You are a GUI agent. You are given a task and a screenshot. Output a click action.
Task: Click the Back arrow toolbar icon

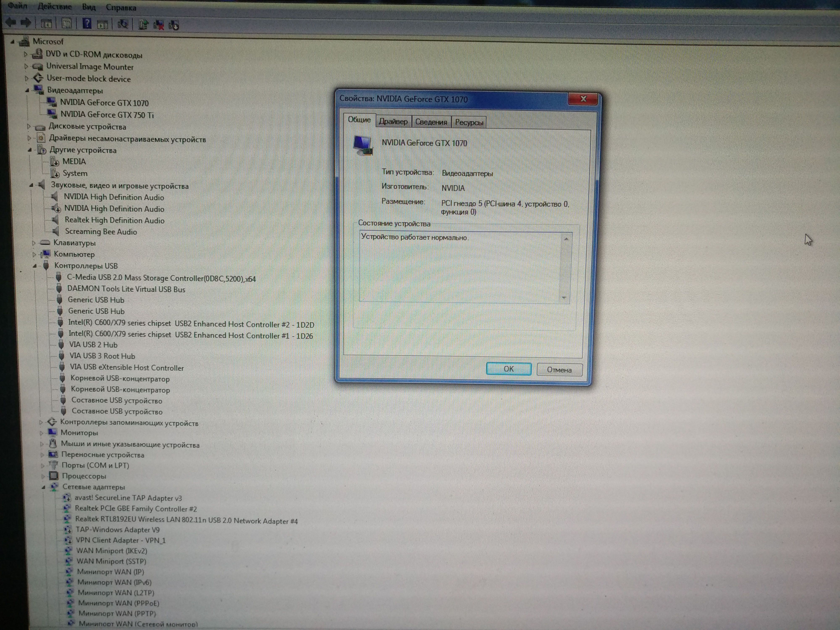point(10,22)
